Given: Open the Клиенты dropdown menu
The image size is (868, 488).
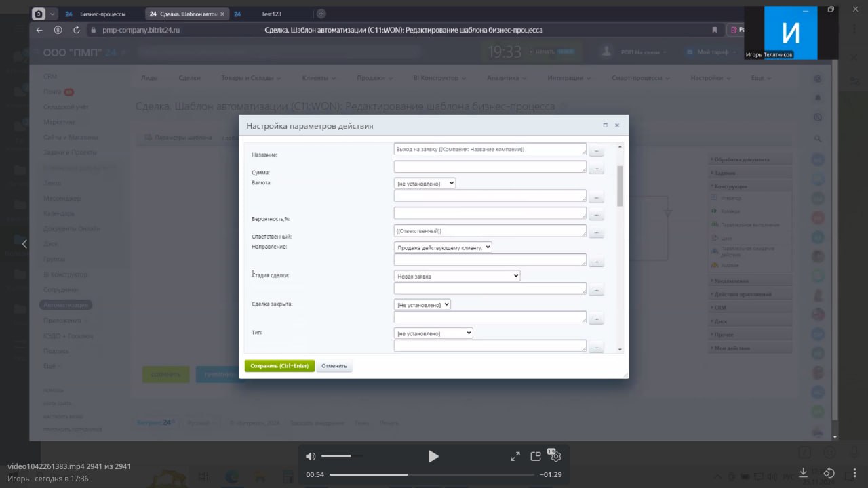Looking at the screenshot, I should pos(319,78).
